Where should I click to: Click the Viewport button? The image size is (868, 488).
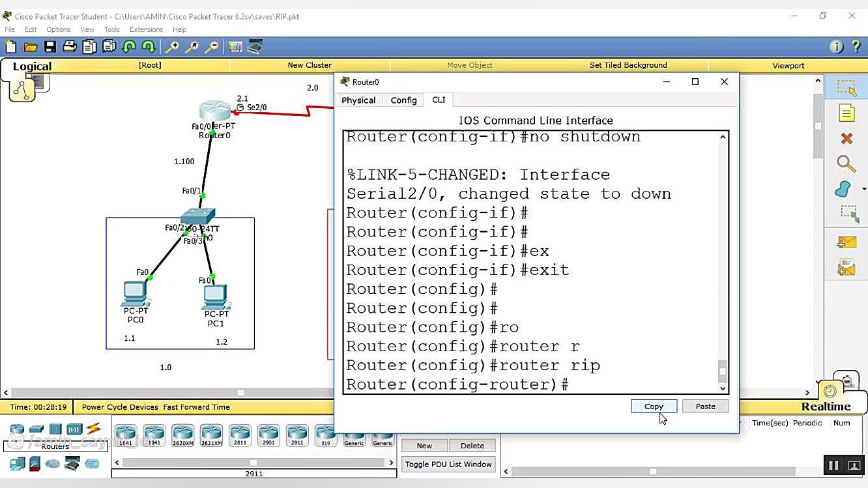click(x=788, y=65)
